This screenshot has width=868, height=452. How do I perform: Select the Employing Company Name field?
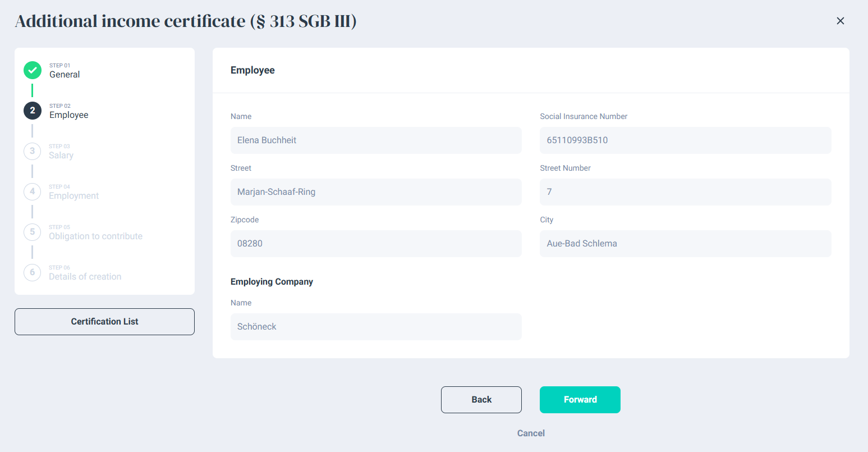tap(376, 327)
